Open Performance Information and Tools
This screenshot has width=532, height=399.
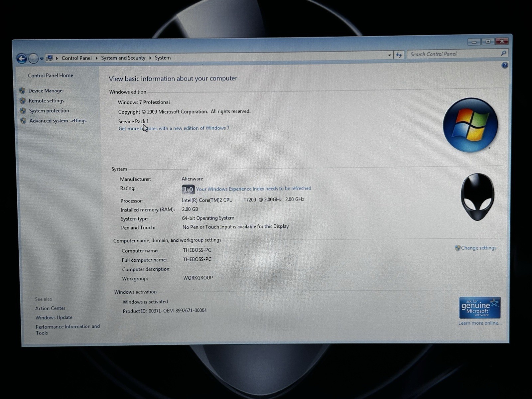(x=67, y=330)
